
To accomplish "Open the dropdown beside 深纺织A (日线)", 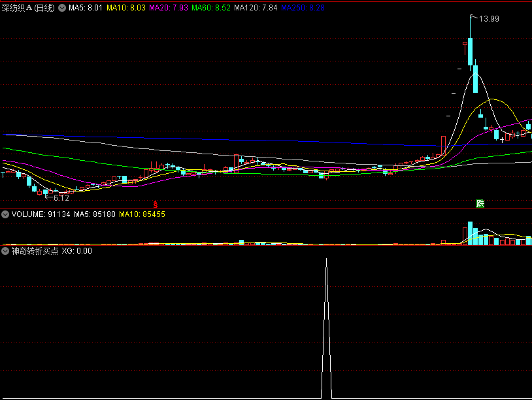I will pos(62,8).
